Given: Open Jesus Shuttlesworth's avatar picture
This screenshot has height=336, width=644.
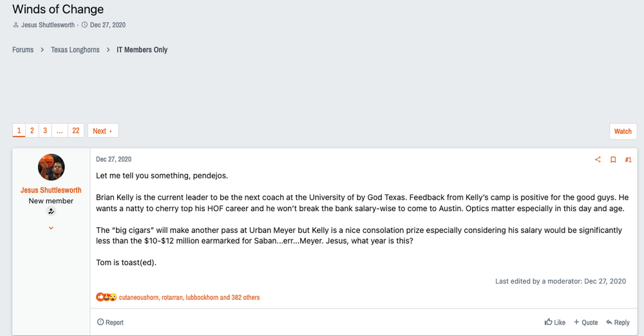Looking at the screenshot, I should [52, 167].
